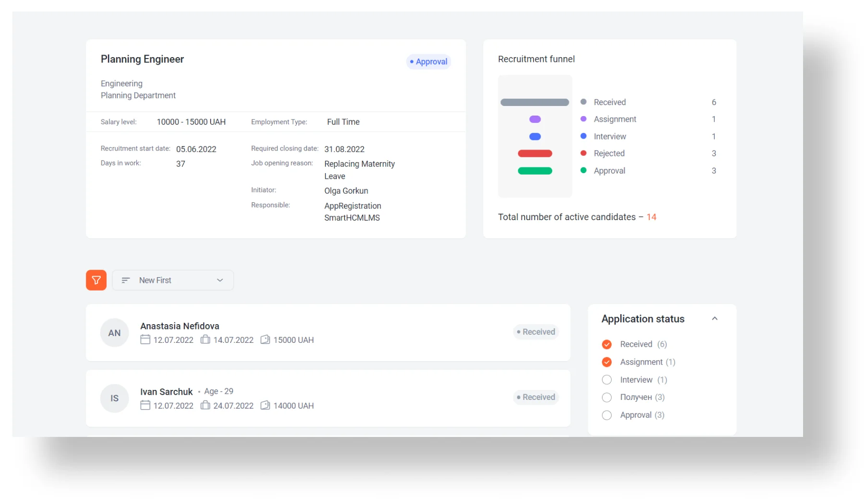This screenshot has height=504, width=864.
Task: Uncheck the Assignment application status filter
Action: tap(606, 362)
